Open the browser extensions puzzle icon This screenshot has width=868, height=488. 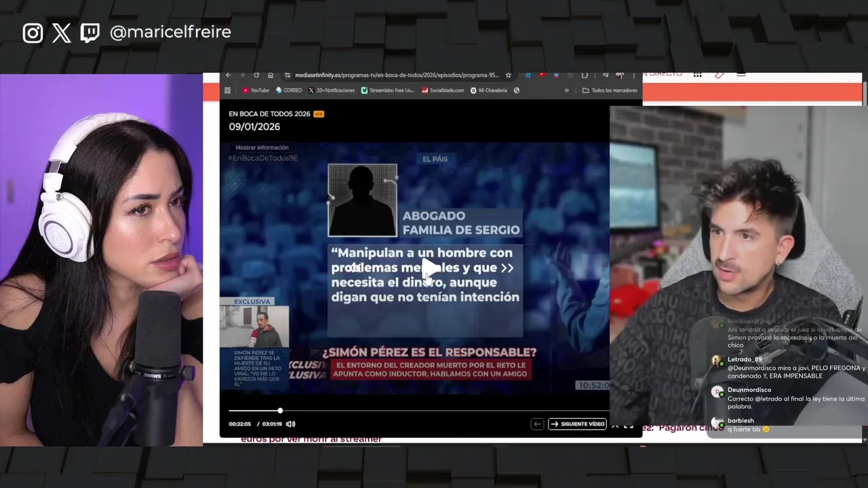585,75
